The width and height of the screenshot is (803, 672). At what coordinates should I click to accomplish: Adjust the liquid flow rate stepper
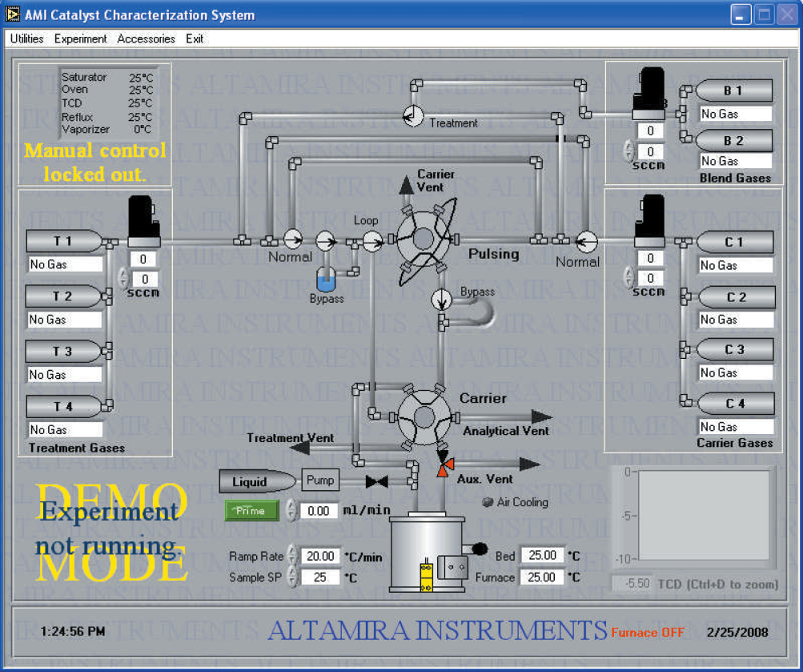pyautogui.click(x=291, y=511)
